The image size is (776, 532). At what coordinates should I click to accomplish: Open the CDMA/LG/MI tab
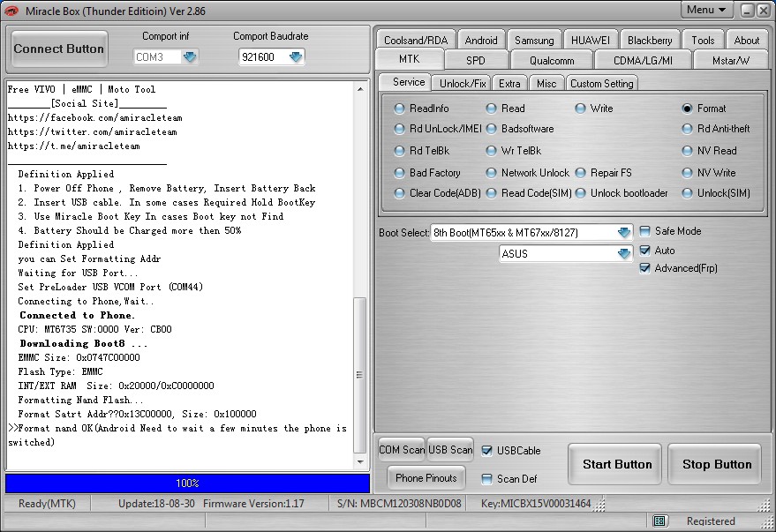pyautogui.click(x=643, y=60)
